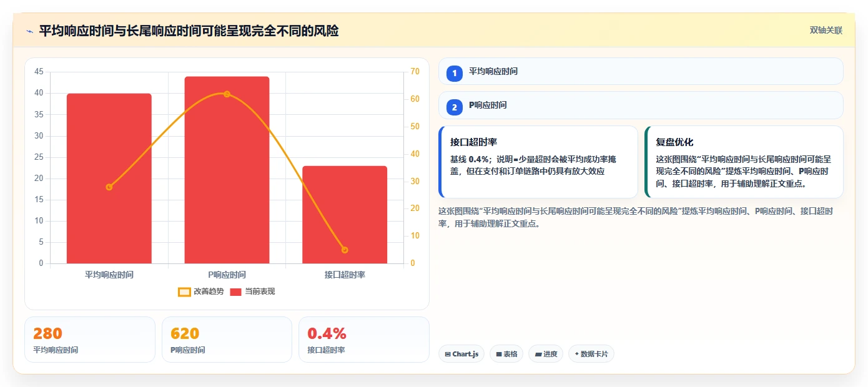The width and height of the screenshot is (868, 387).
Task: Toggle the 当前表现 red legend swatch
Action: tap(235, 291)
